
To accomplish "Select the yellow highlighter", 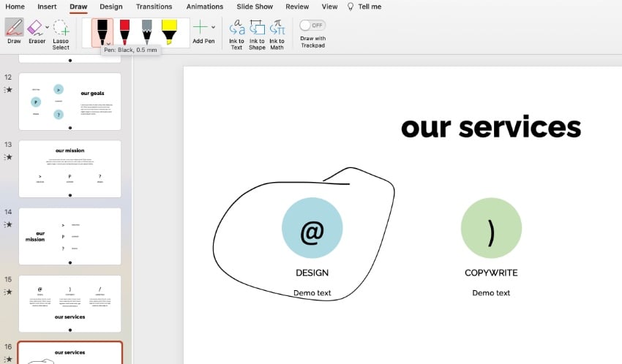I will tap(169, 31).
